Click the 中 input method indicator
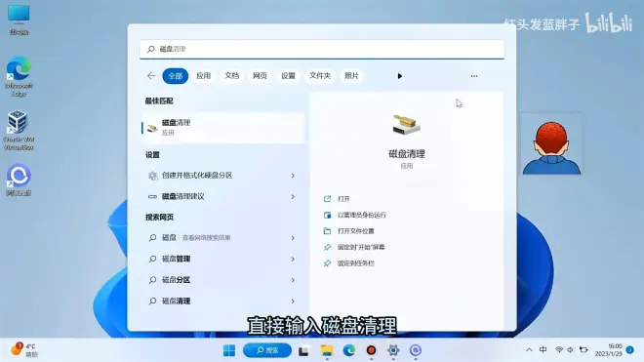 [543, 349]
